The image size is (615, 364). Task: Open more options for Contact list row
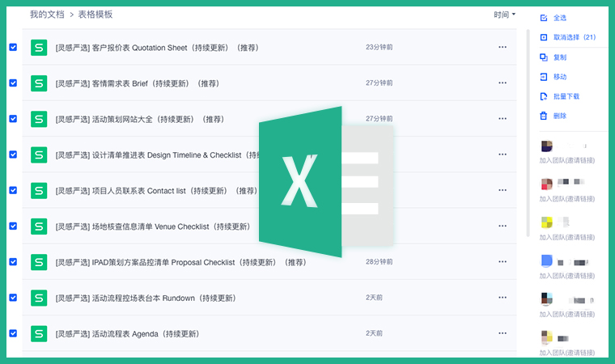(503, 190)
